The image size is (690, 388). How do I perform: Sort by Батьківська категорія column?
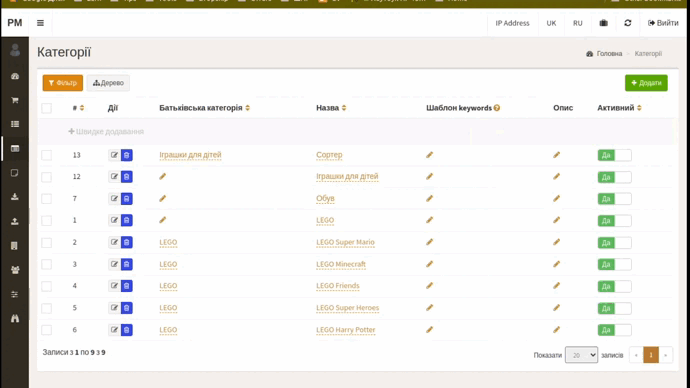click(205, 108)
